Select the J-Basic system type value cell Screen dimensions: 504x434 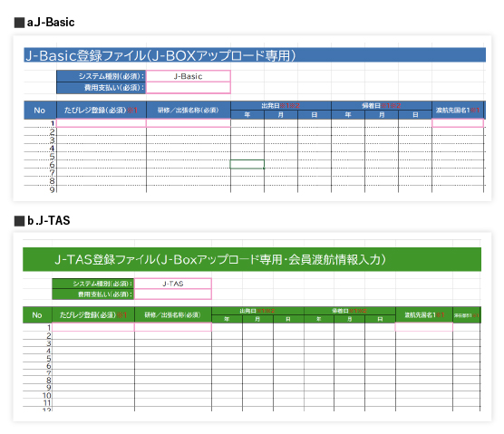tap(188, 76)
